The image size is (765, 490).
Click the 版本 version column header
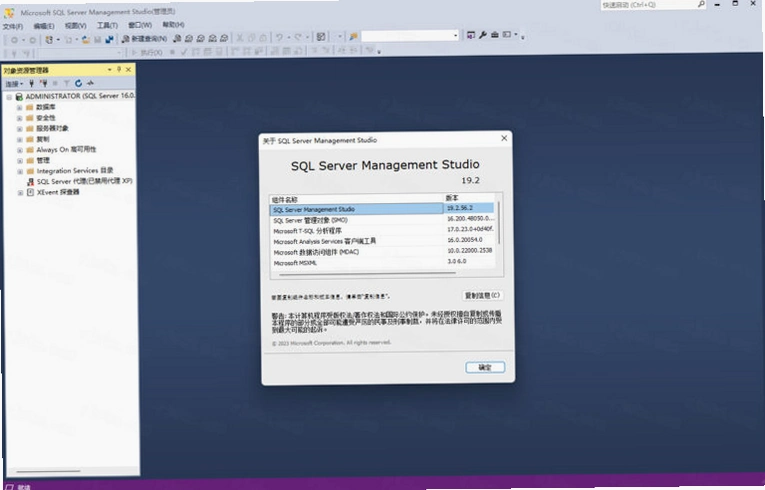click(468, 198)
